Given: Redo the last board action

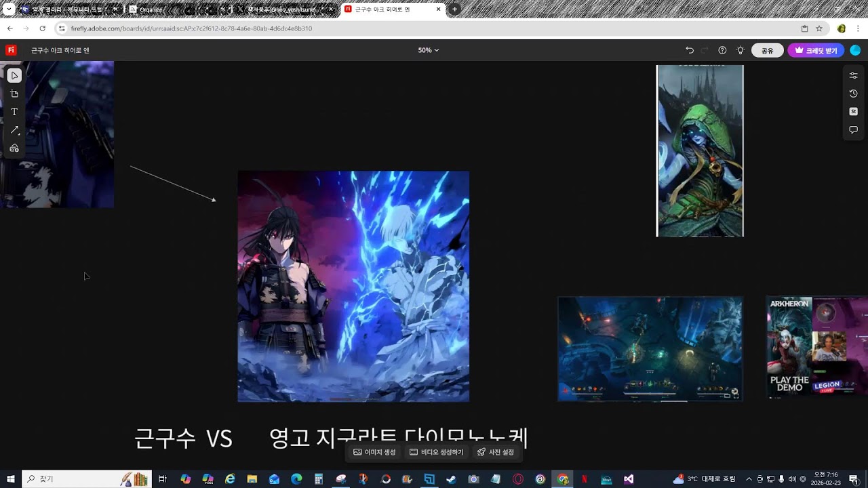Looking at the screenshot, I should click(705, 50).
